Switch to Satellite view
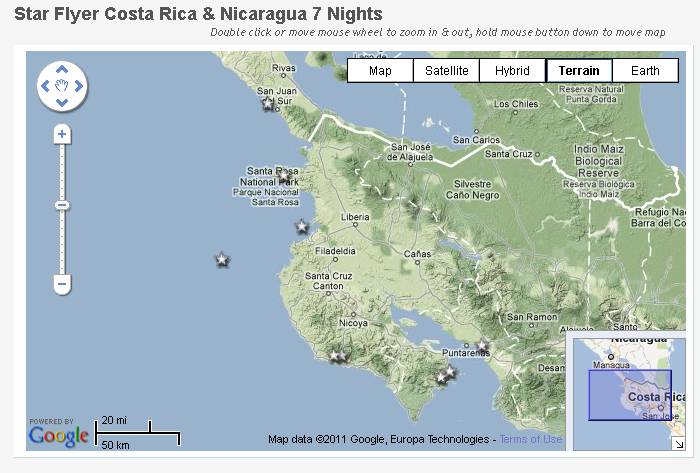This screenshot has height=473, width=700. click(446, 71)
